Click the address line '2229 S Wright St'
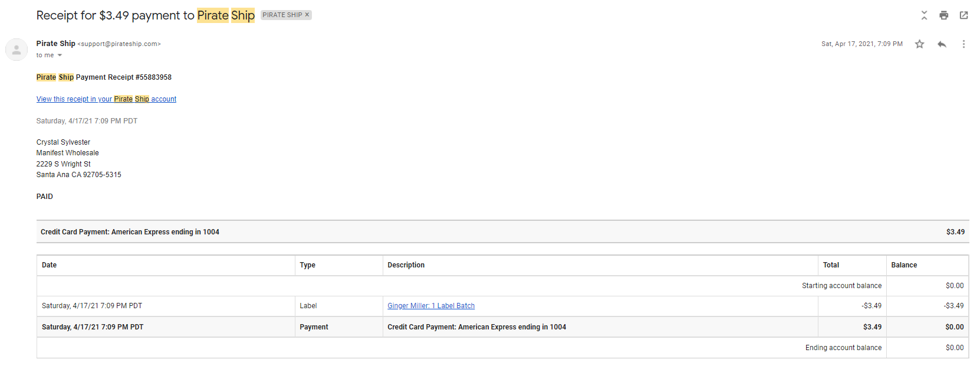The image size is (980, 369). [64, 164]
